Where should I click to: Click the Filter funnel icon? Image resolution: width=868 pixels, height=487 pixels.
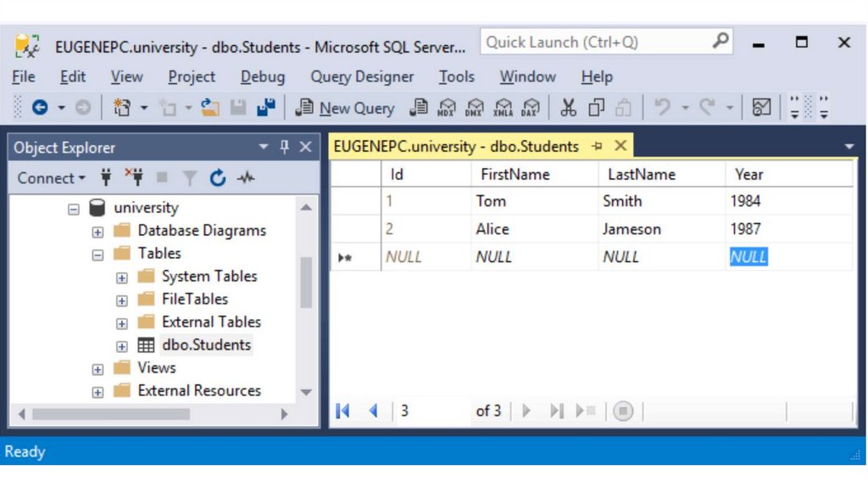(x=189, y=178)
